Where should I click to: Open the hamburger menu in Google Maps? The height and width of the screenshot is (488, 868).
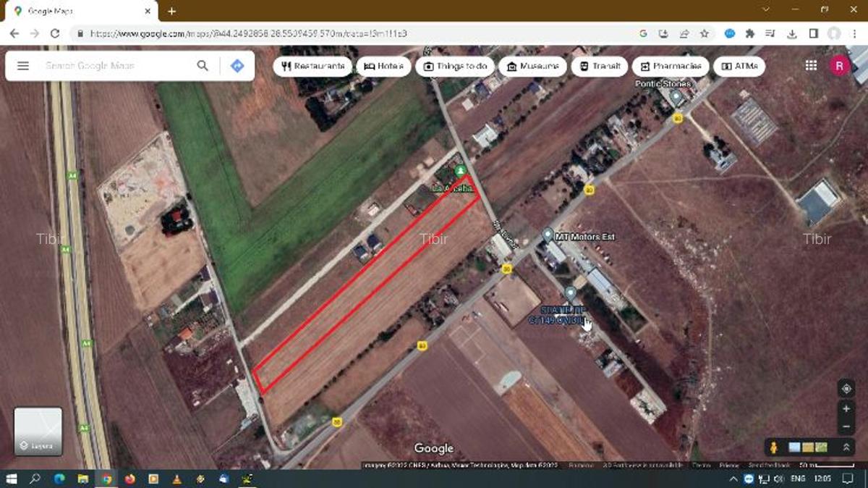[23, 65]
